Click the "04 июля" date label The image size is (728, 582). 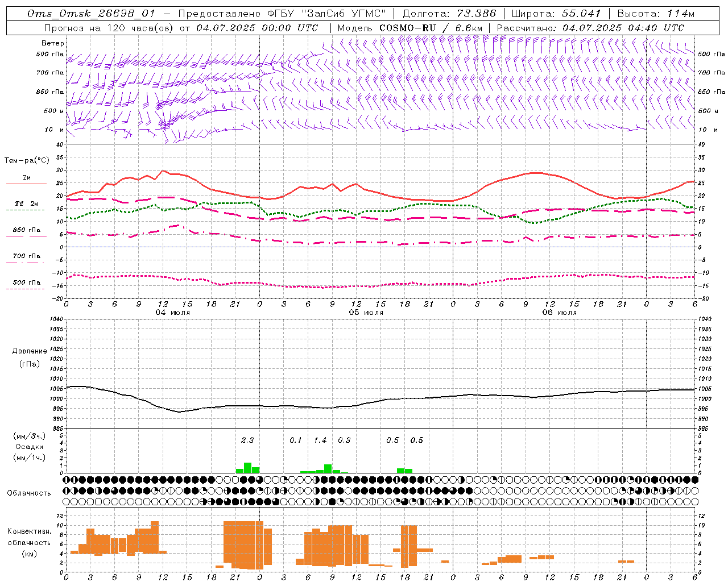pyautogui.click(x=173, y=313)
